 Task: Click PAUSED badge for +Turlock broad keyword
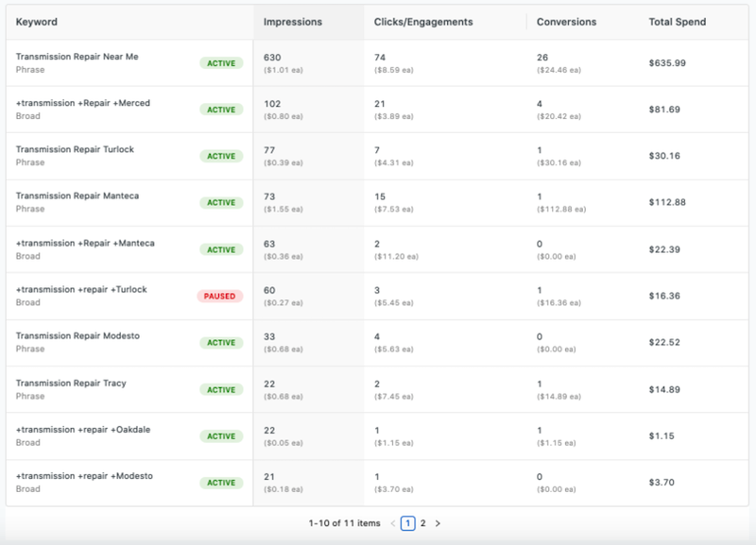point(220,296)
